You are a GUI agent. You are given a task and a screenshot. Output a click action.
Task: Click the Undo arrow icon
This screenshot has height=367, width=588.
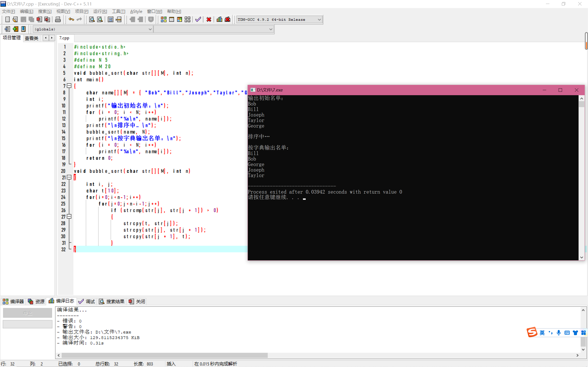71,19
